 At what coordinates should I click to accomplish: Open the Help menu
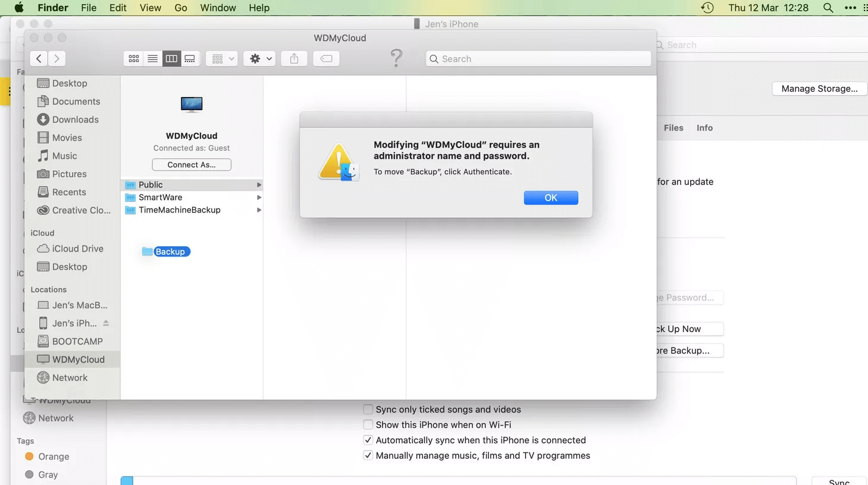pyautogui.click(x=259, y=8)
